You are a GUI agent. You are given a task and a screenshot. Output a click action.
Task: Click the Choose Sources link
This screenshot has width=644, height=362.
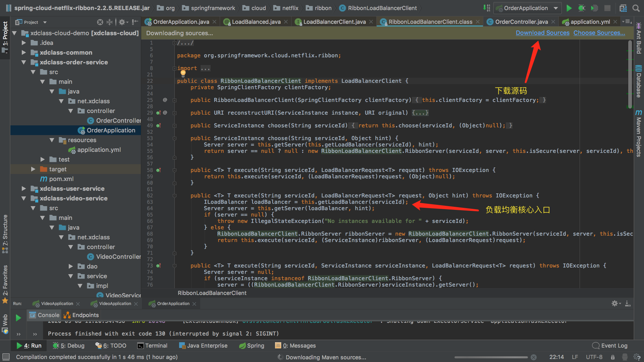[599, 33]
